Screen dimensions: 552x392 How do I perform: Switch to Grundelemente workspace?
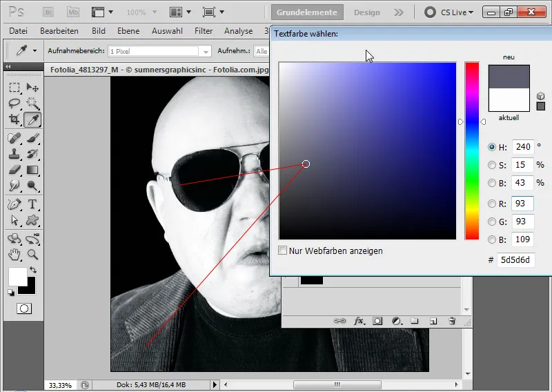pos(307,12)
